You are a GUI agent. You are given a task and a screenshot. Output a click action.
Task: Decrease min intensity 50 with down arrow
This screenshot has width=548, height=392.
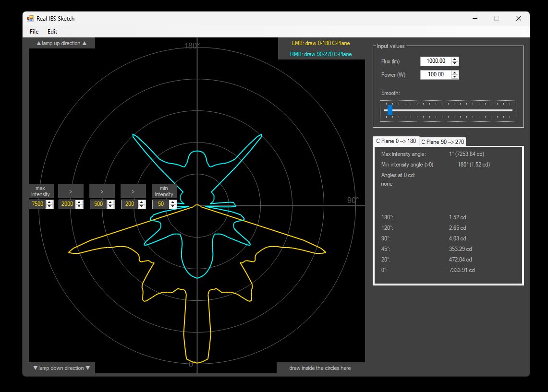[172, 206]
